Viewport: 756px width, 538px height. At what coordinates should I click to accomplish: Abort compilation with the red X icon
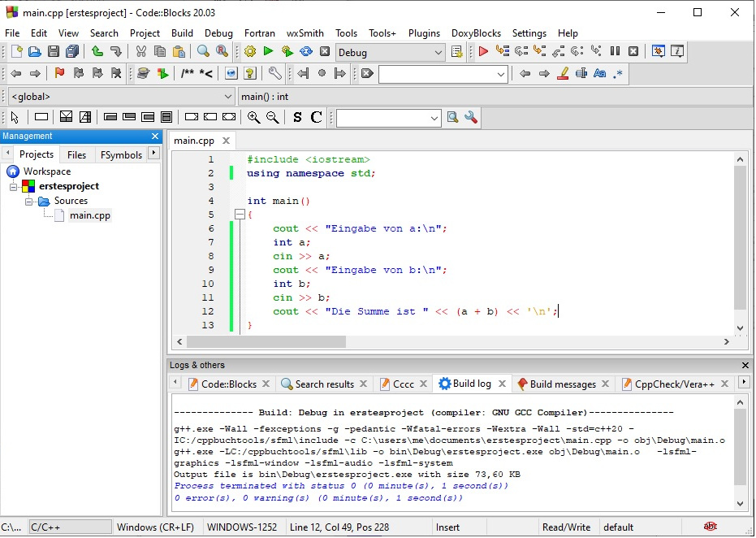324,51
